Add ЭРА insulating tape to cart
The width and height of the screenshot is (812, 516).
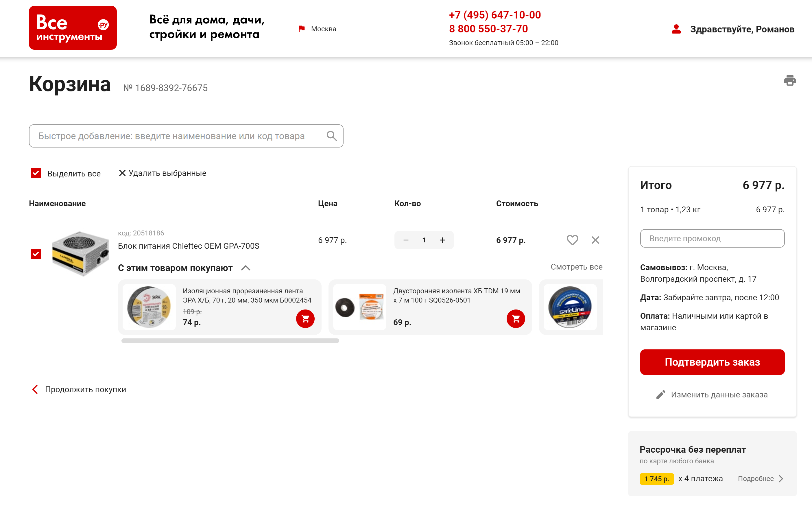point(305,319)
